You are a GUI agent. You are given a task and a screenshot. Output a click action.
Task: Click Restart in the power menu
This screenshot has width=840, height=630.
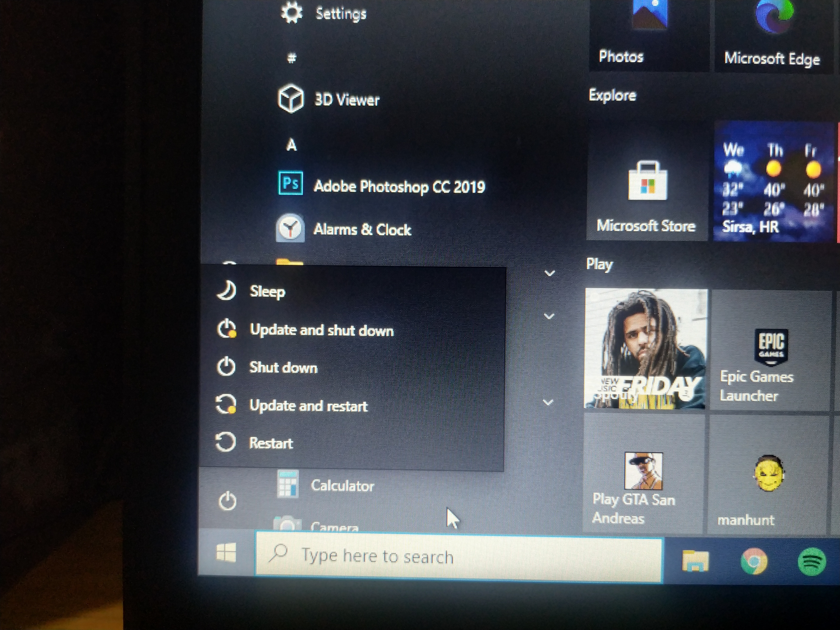271,443
